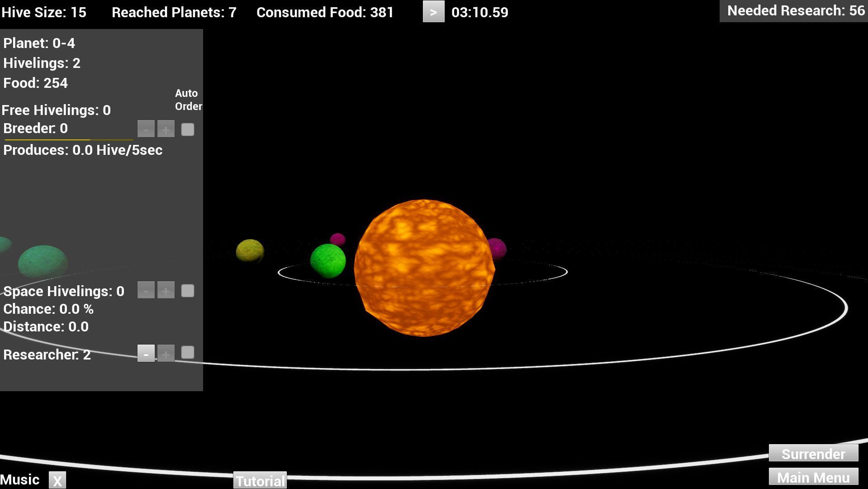Select the orange sun

pos(424,268)
